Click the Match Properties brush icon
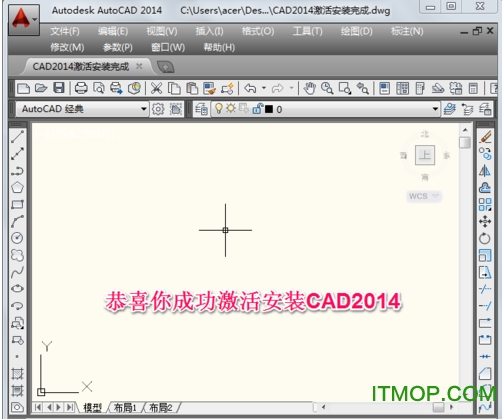This screenshot has width=502, height=419. click(210, 88)
